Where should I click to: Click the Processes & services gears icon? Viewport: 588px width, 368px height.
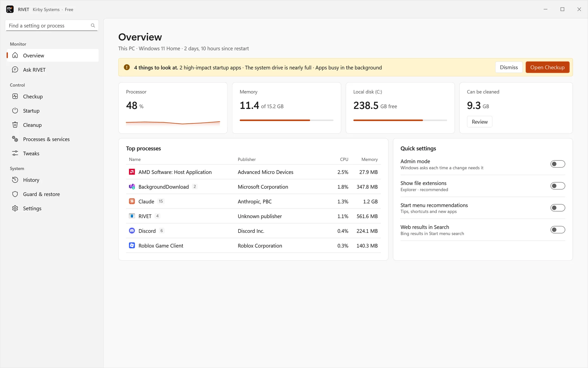pyautogui.click(x=15, y=139)
